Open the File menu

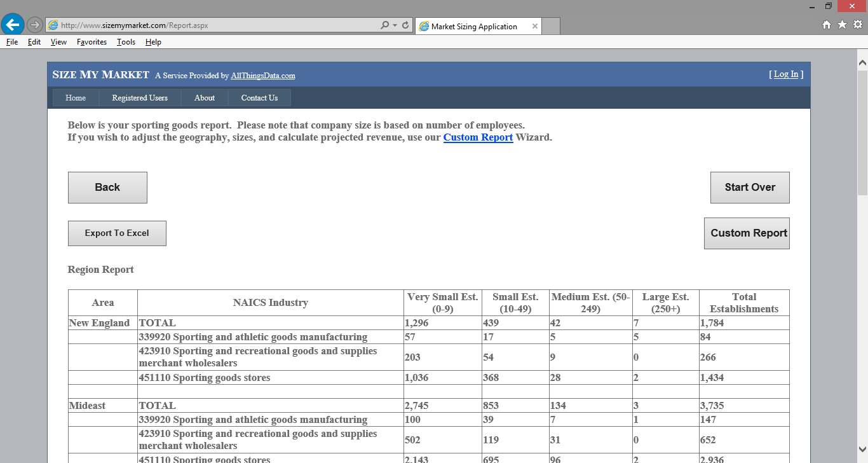coord(12,42)
